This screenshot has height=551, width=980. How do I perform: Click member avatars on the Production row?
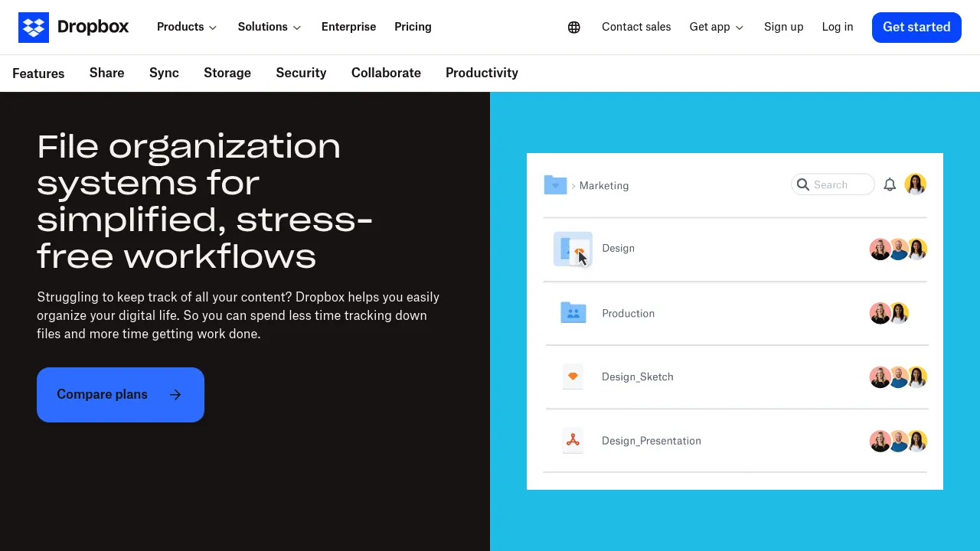[889, 314]
